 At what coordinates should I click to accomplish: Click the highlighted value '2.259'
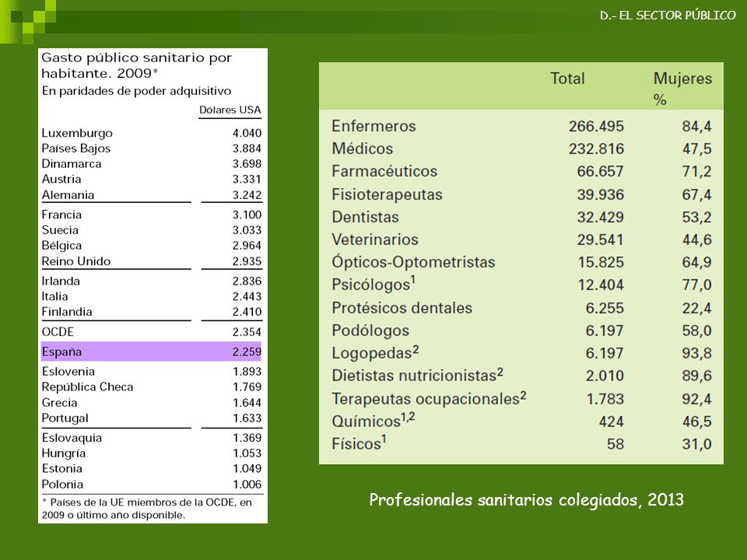[247, 352]
